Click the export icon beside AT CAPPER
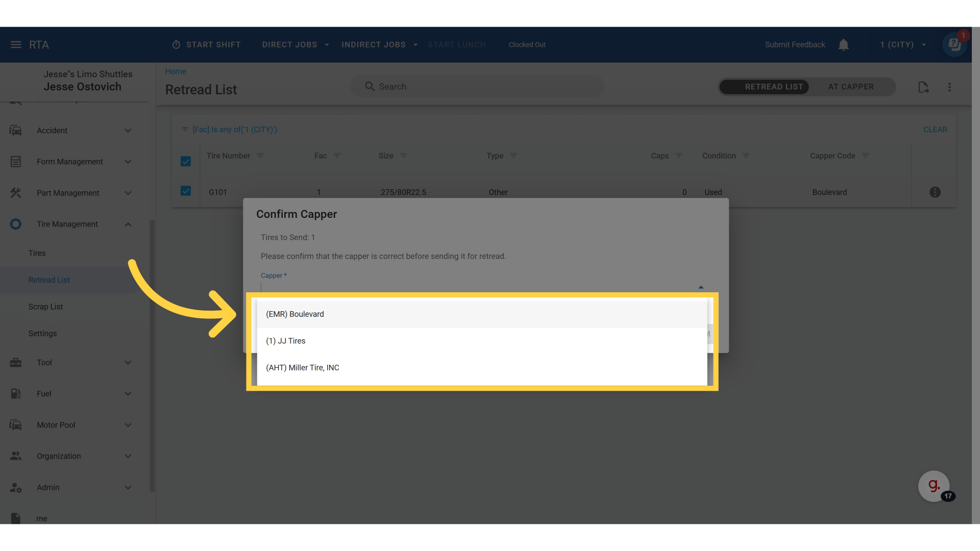The image size is (980, 551). [x=924, y=87]
